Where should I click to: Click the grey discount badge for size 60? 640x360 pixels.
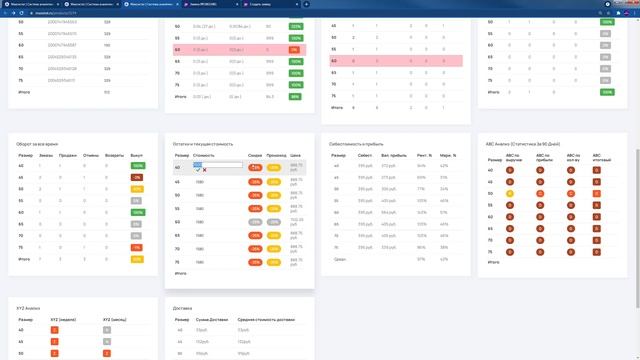255,222
